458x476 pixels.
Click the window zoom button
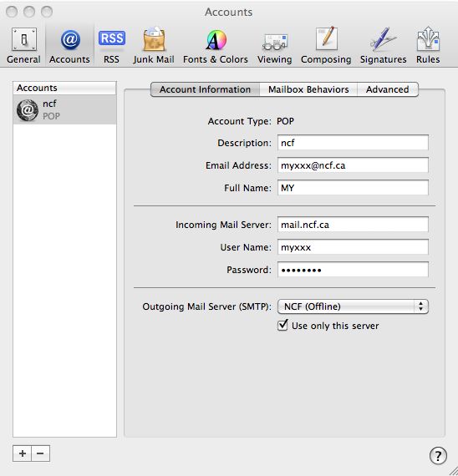click(47, 12)
